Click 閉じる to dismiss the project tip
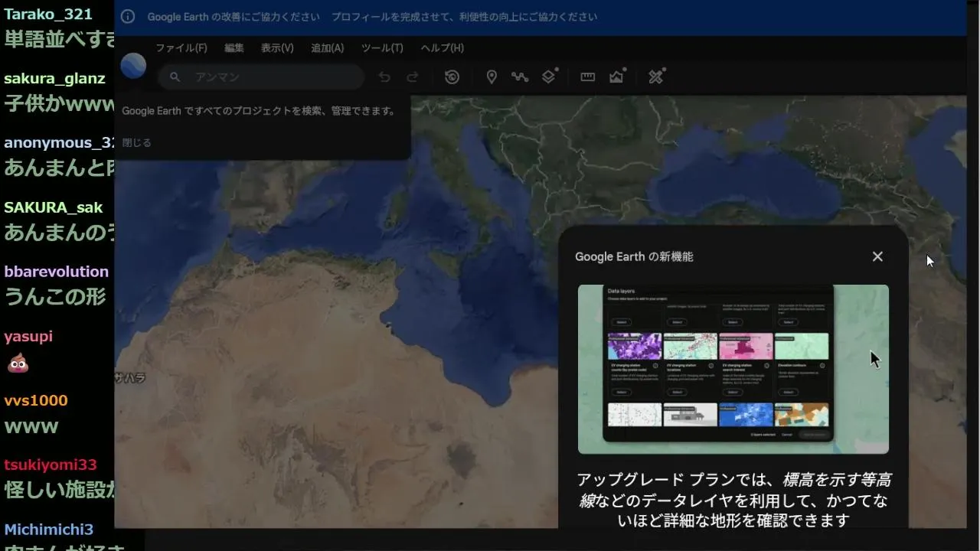This screenshot has width=980, height=551. (137, 142)
